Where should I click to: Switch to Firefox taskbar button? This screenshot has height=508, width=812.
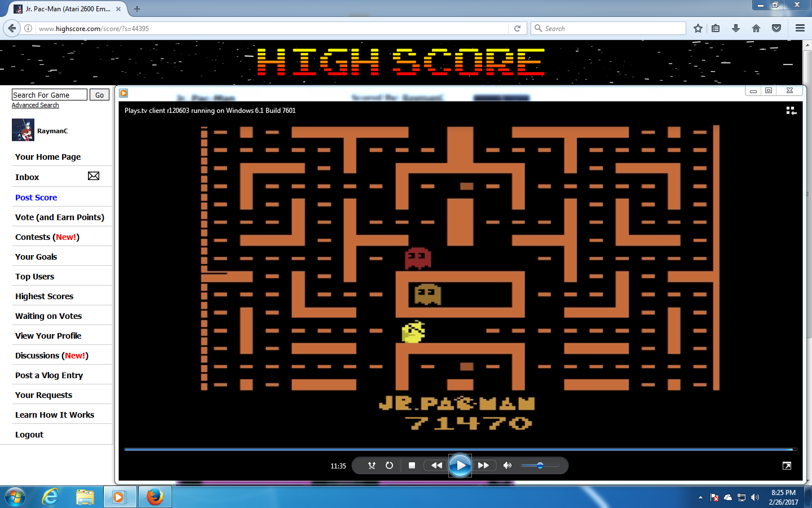click(155, 497)
